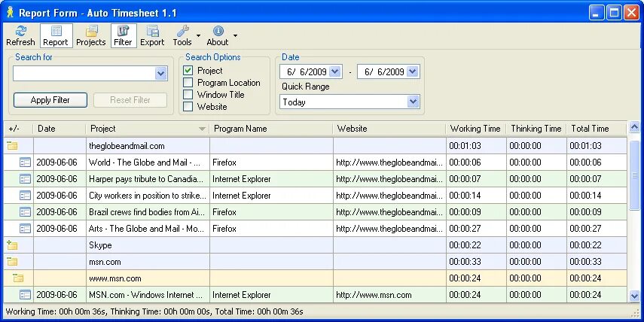Maximize the Report Form window
Viewport: 644px width, 322px height.
pyautogui.click(x=614, y=13)
